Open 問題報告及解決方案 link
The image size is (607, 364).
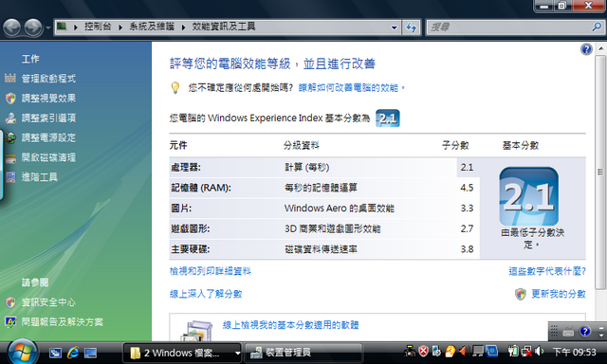pos(62,322)
